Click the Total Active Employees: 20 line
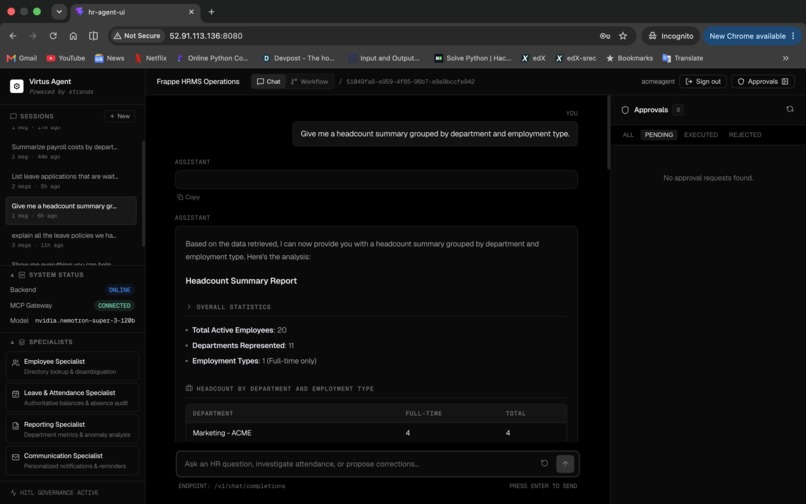The width and height of the screenshot is (806, 504). [239, 330]
